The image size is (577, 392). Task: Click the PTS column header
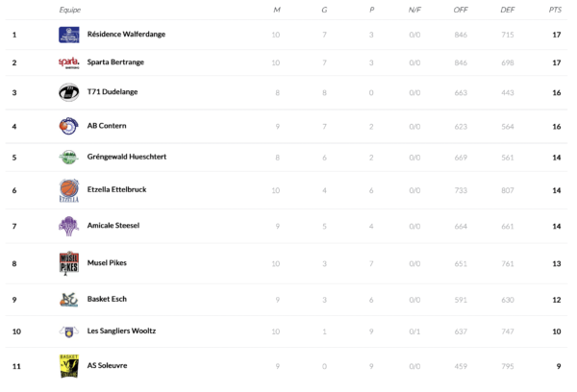click(555, 10)
